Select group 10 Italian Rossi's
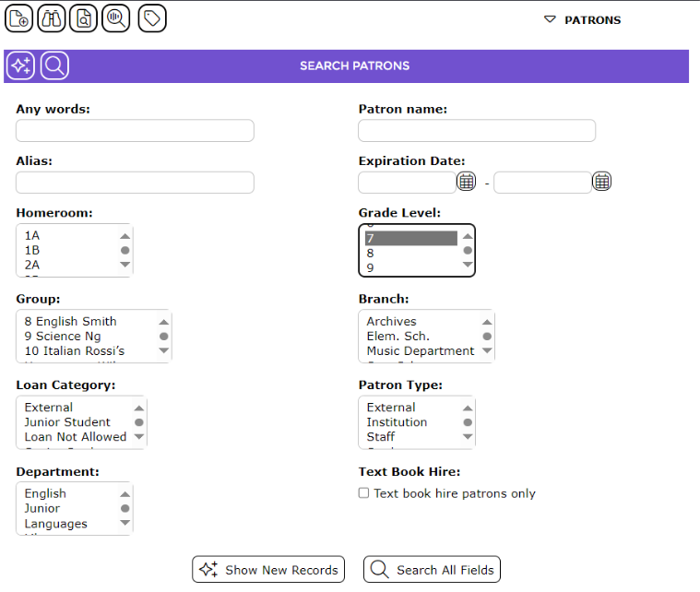 (75, 351)
